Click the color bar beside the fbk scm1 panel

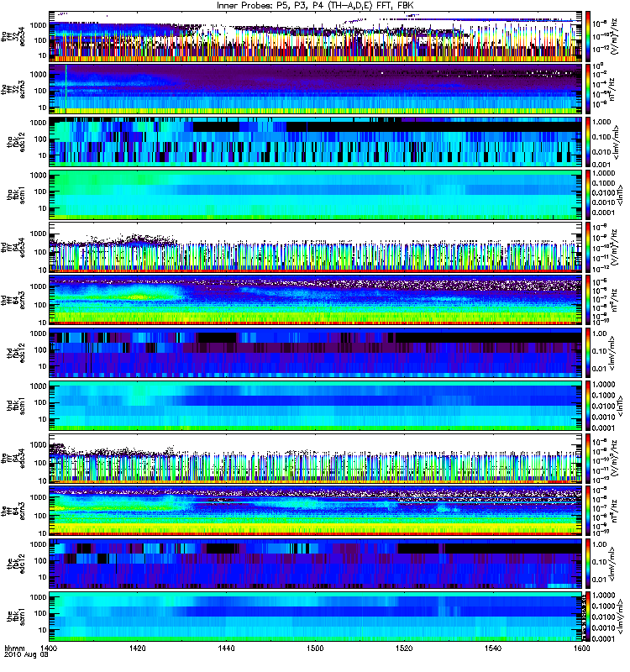coord(588,617)
